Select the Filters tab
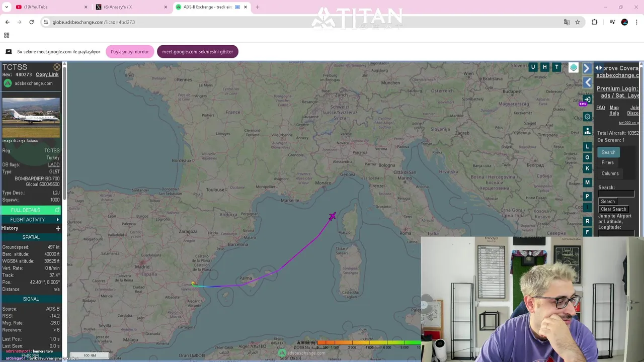644x362 pixels. click(x=608, y=162)
